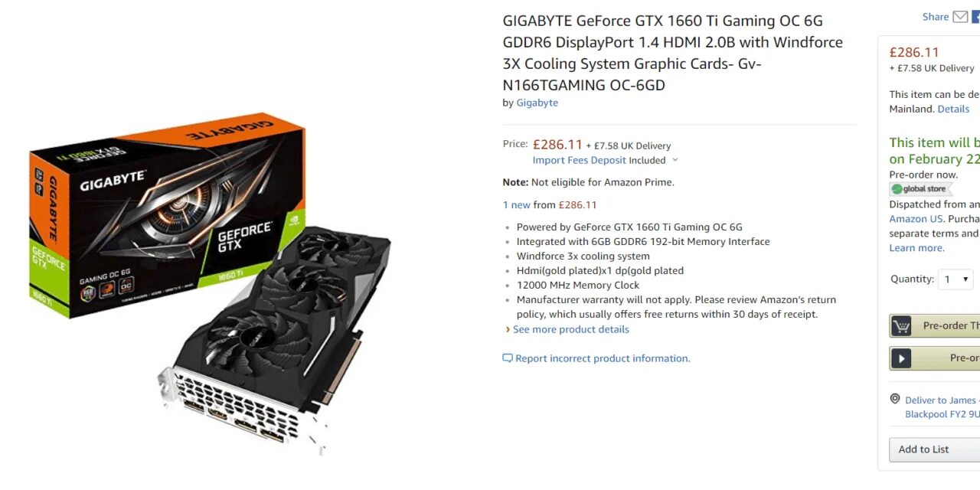980x490 pixels.
Task: Click the Learn more link
Action: pos(917,248)
